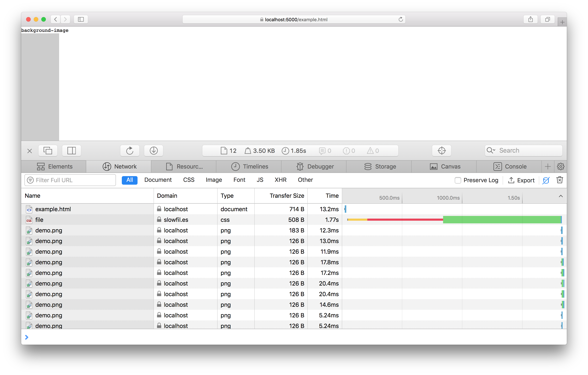Select demo.png row with 14.6ms time
The width and height of the screenshot is (588, 375).
click(294, 305)
